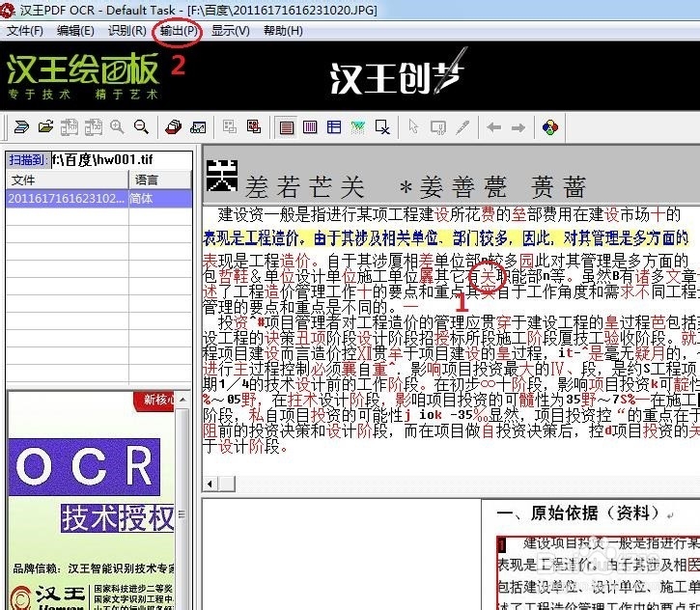
Task: Click the grayed layout analysis icon
Action: [x=230, y=126]
